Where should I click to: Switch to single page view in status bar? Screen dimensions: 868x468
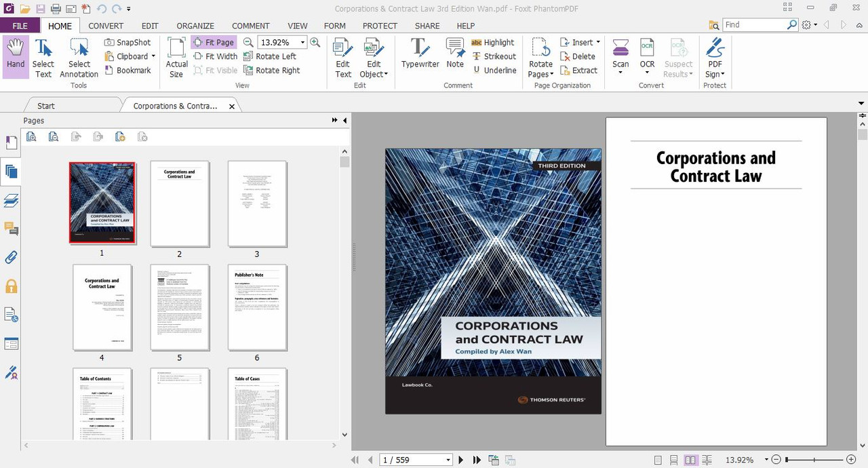[658, 460]
